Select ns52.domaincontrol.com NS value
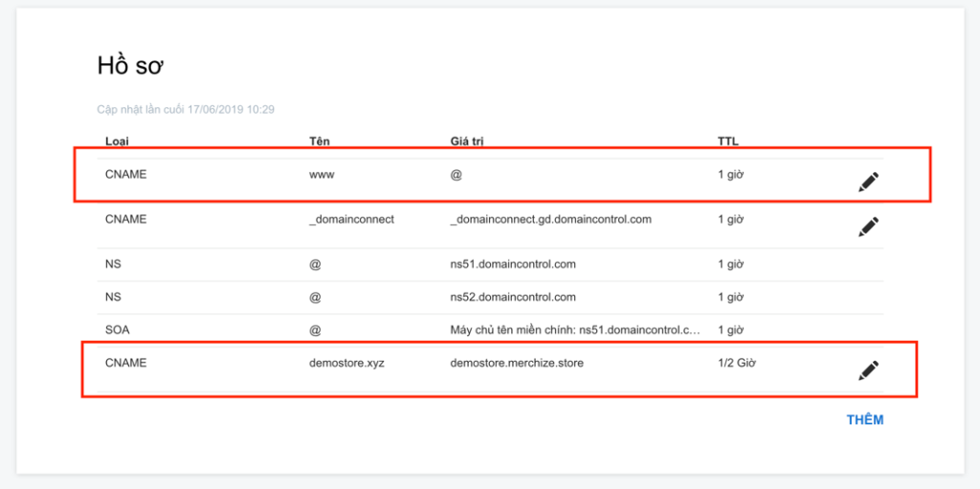Viewport: 980px width, 489px height. pos(513,297)
